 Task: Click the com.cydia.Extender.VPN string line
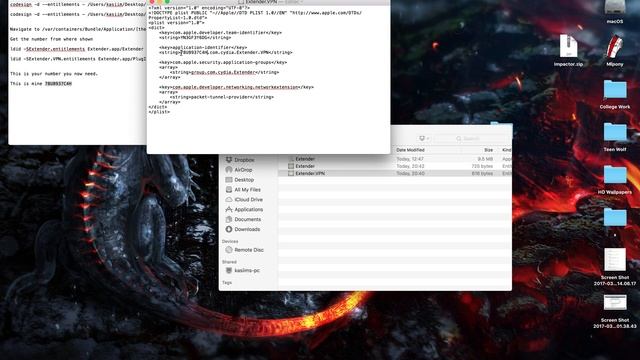(226, 52)
